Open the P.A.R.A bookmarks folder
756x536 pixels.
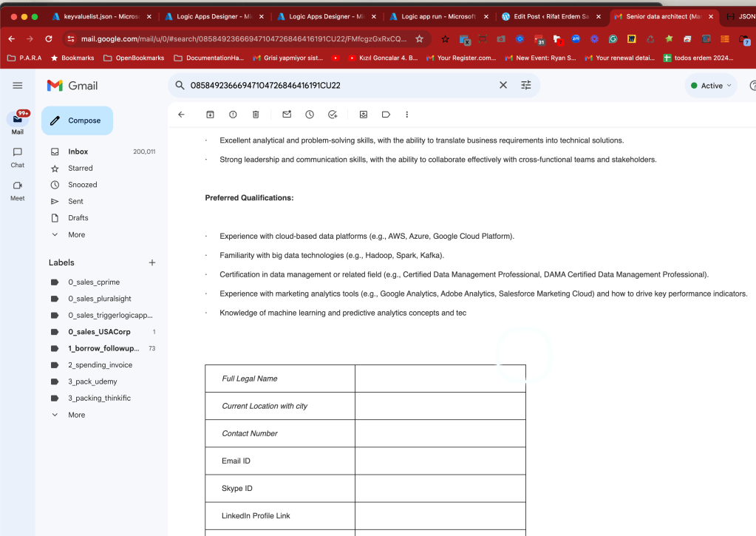(x=25, y=58)
